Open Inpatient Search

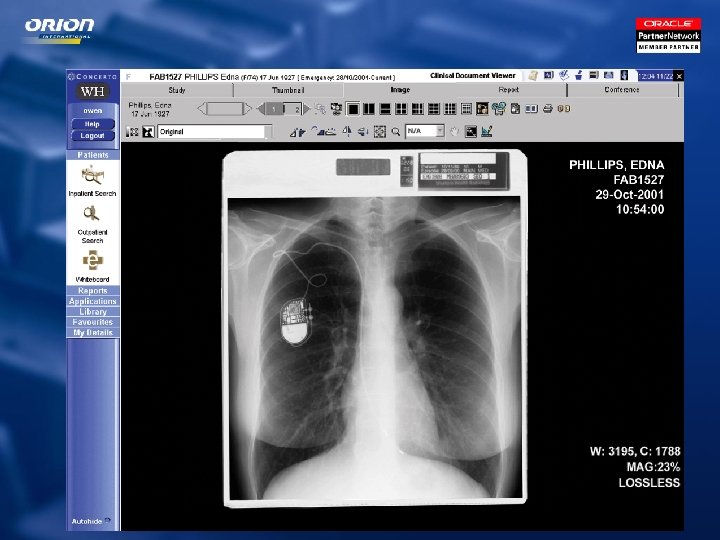92,181
